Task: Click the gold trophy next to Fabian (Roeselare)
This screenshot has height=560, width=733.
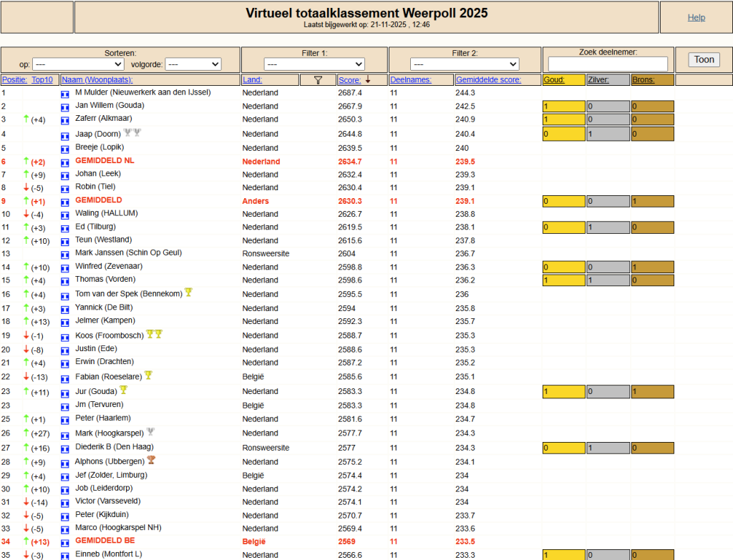Action: click(148, 375)
